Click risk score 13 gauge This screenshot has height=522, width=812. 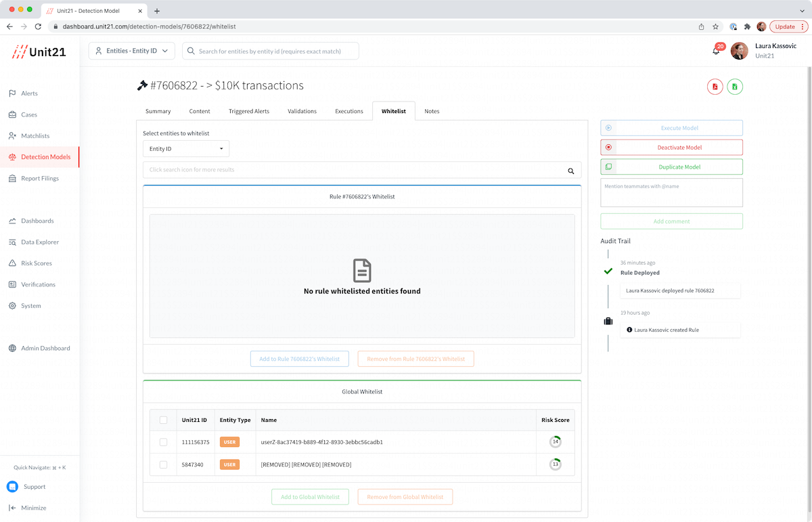coord(556,464)
